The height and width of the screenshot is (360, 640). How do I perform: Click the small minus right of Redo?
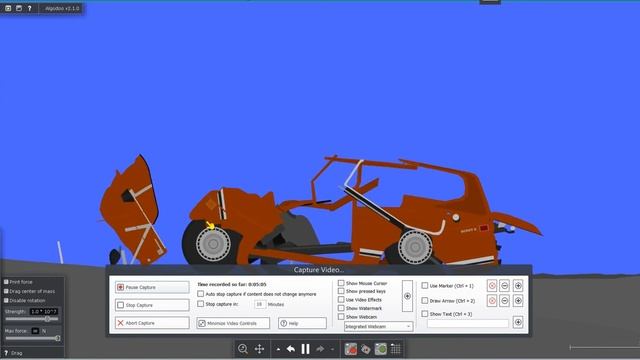click(332, 349)
